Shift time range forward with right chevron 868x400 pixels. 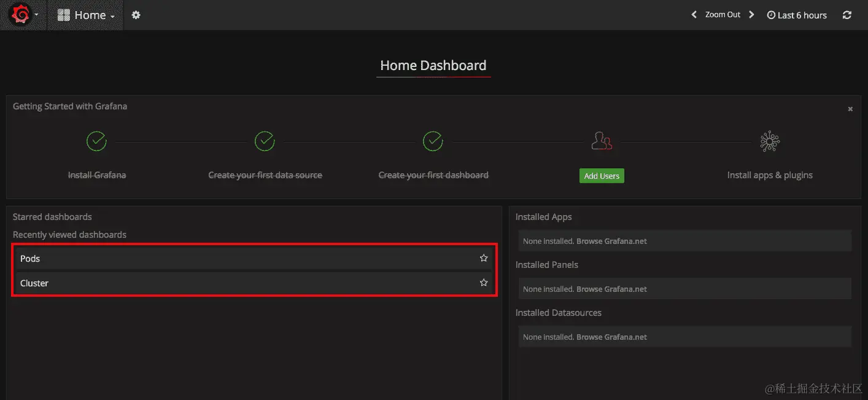pos(751,15)
